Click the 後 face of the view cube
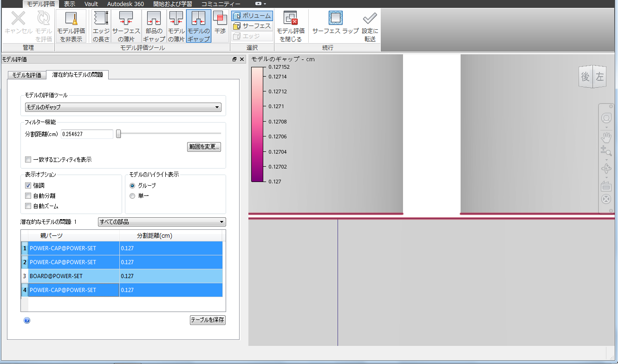This screenshot has width=618, height=364. [585, 77]
